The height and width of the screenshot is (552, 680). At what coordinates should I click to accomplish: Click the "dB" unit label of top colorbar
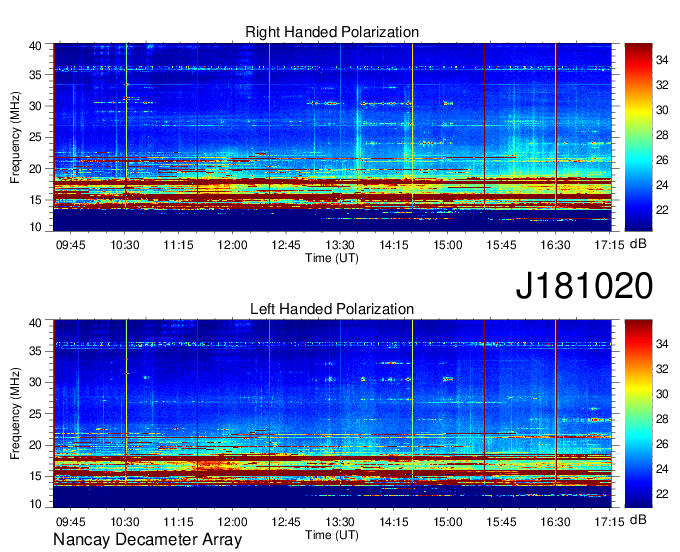638,244
